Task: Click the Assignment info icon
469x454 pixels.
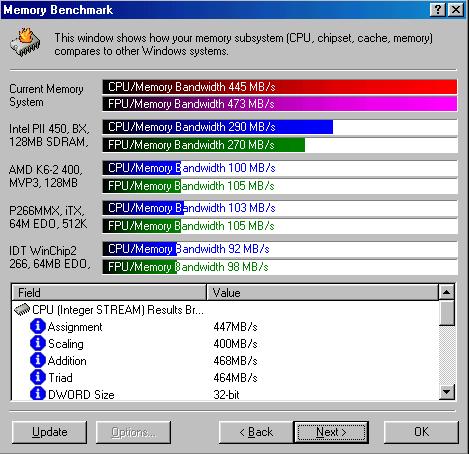Action: tap(38, 326)
